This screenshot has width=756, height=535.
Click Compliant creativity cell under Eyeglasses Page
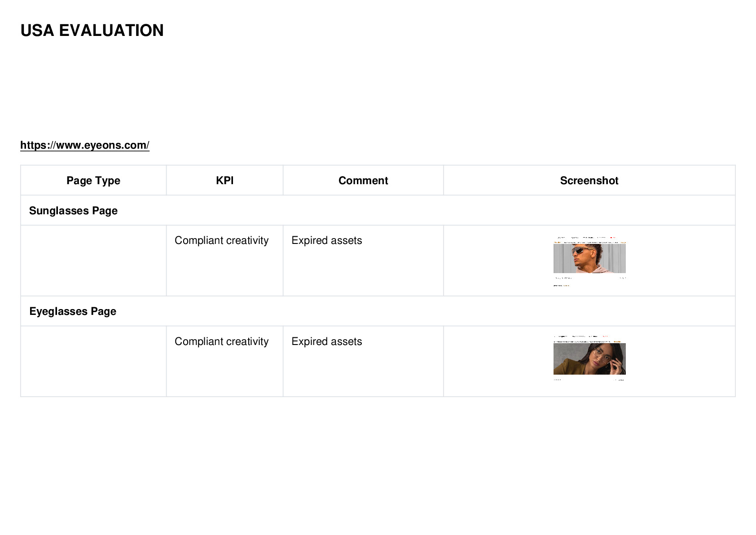[222, 341]
